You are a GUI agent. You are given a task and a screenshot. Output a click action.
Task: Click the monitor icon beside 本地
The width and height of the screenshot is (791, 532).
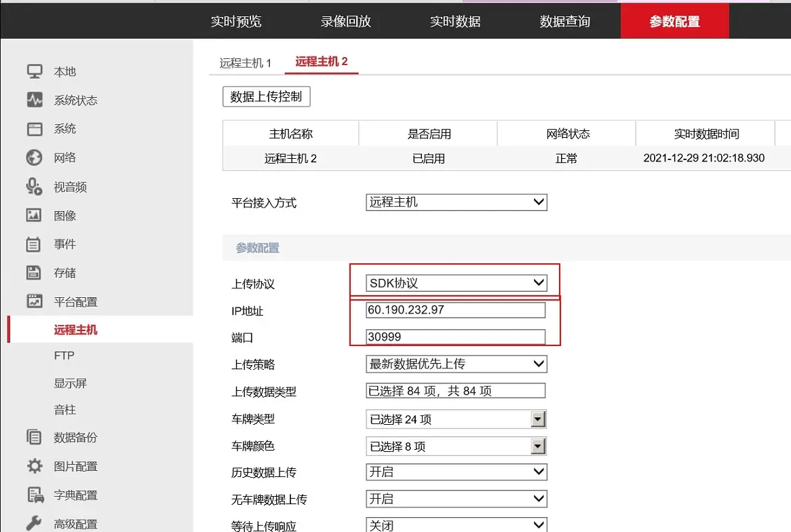coord(34,71)
